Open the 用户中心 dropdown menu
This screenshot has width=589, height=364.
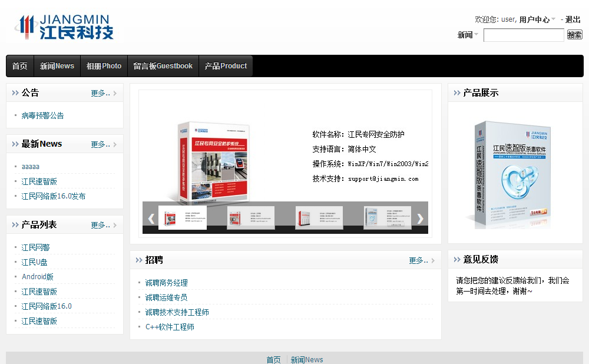tap(537, 19)
